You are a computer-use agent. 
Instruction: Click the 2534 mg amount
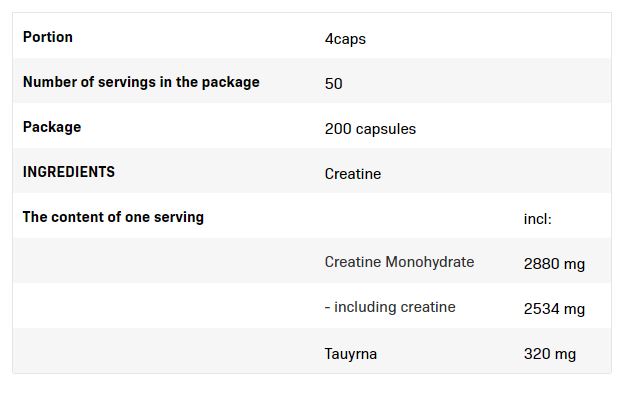tap(554, 309)
